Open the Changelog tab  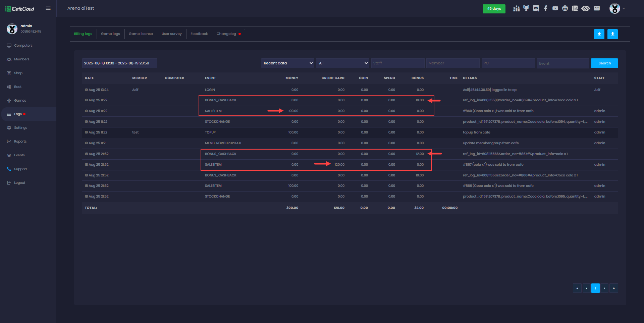point(226,34)
